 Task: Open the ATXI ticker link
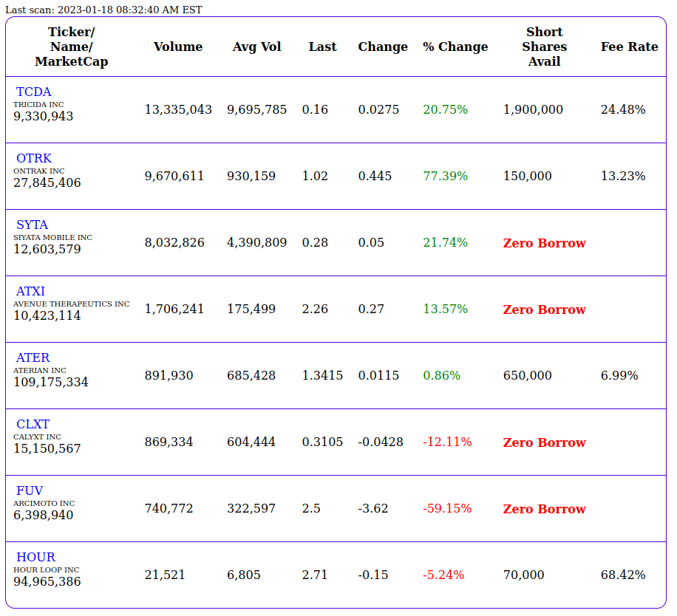point(30,291)
